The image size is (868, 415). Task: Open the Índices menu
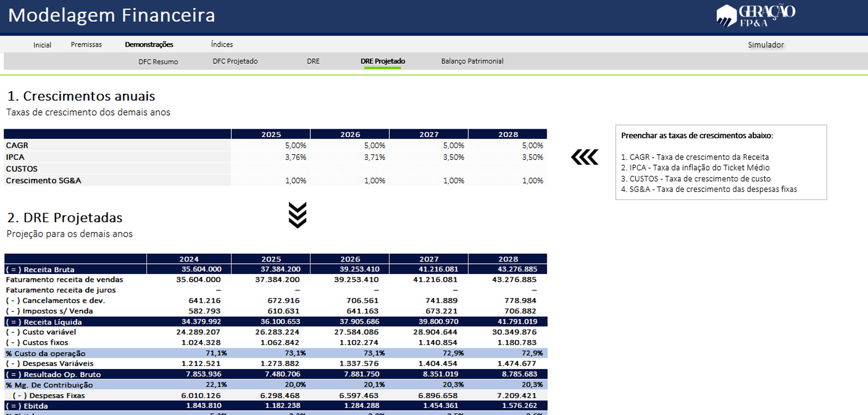point(221,45)
